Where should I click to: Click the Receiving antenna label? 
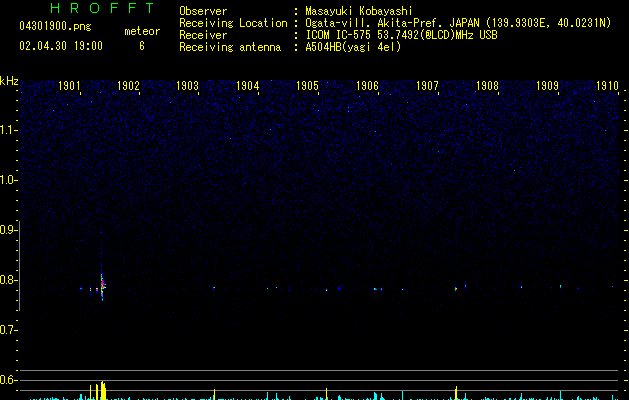click(x=230, y=47)
